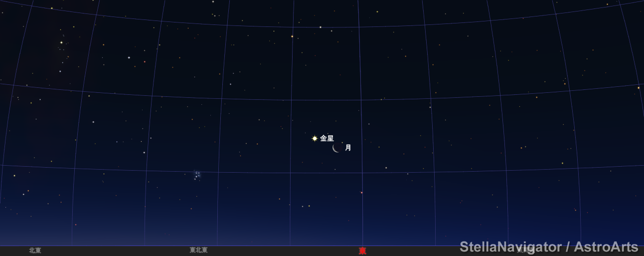Click the grid line intersection above the Pleiades
The width and height of the screenshot is (644, 256).
click(221, 98)
